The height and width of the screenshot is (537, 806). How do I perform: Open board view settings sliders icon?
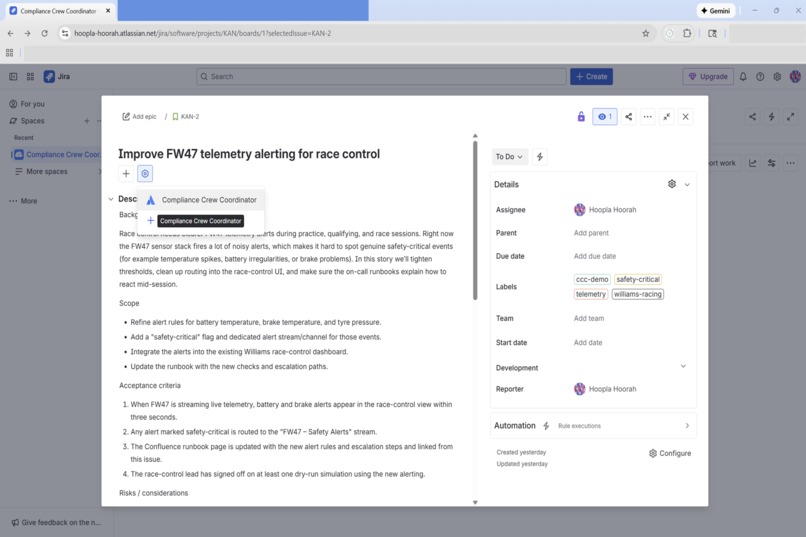click(772, 163)
